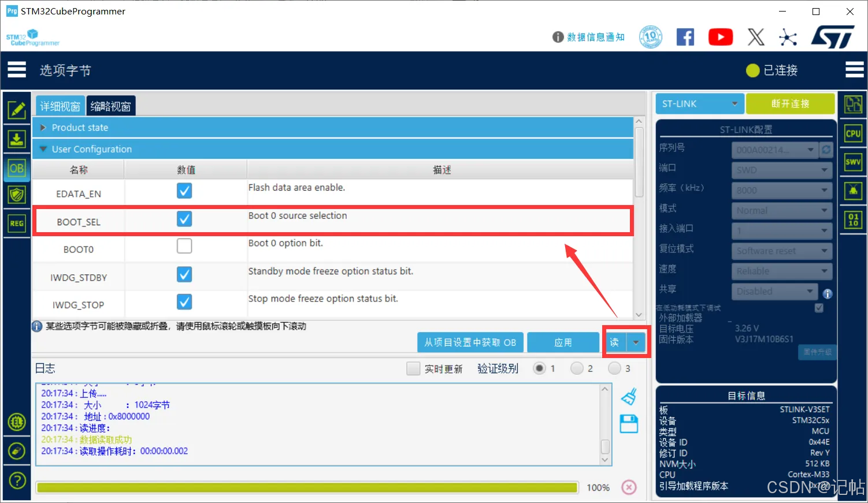Click the 断开连接 disconnect button

(x=791, y=104)
